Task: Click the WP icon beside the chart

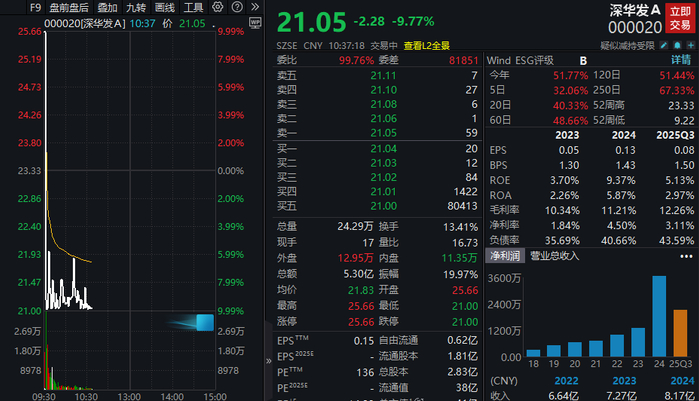Action: pos(256,21)
